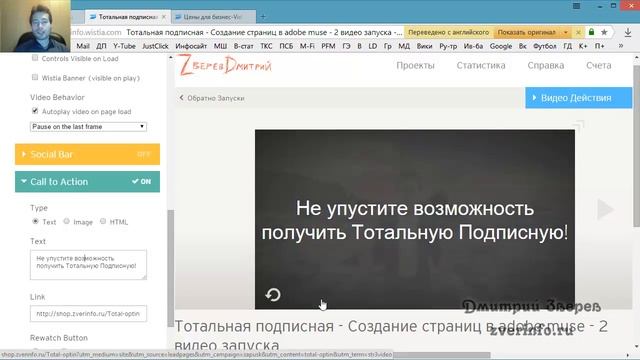Close the translation bar with X
The image size is (640, 360).
coord(578,32)
